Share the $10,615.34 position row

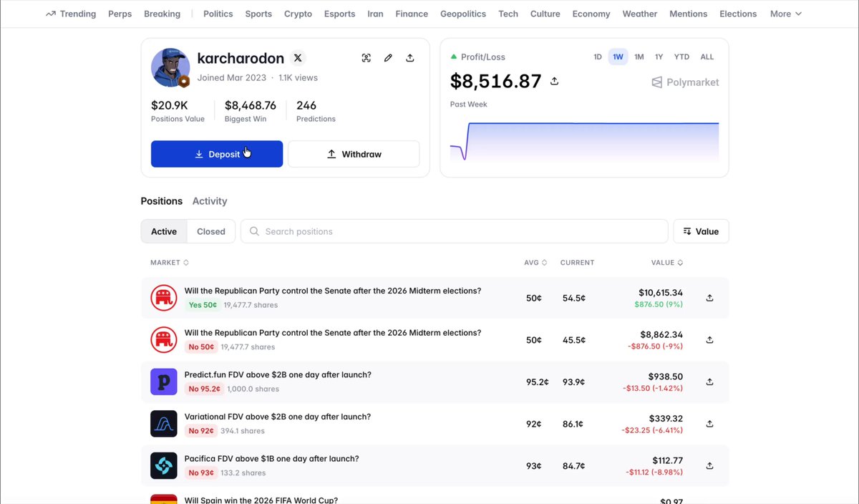click(709, 298)
